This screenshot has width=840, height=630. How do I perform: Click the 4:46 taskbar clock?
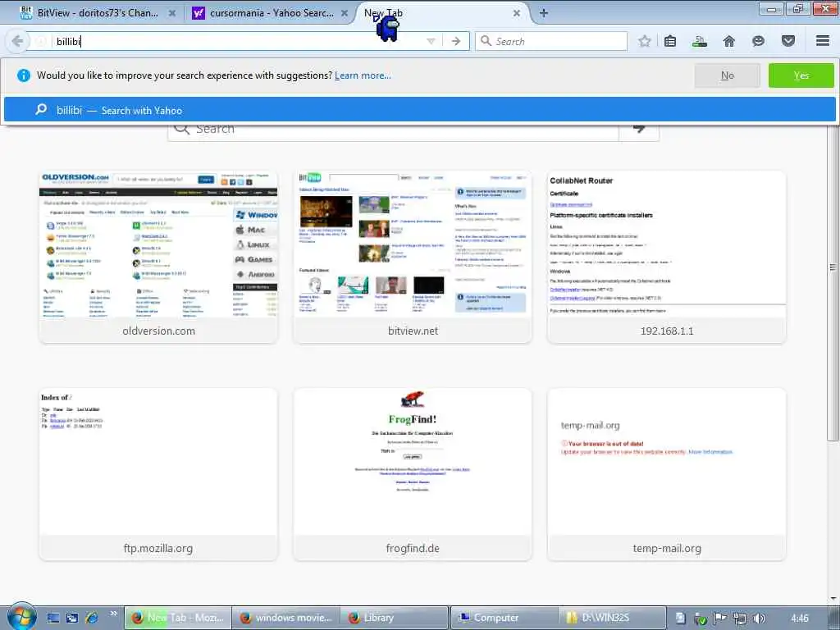[x=799, y=619]
